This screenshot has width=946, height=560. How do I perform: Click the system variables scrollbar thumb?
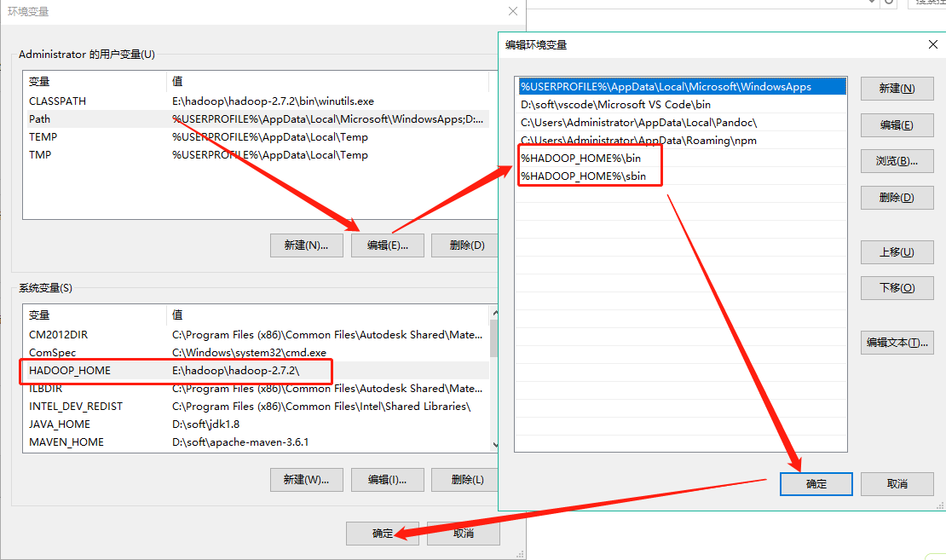point(494,338)
